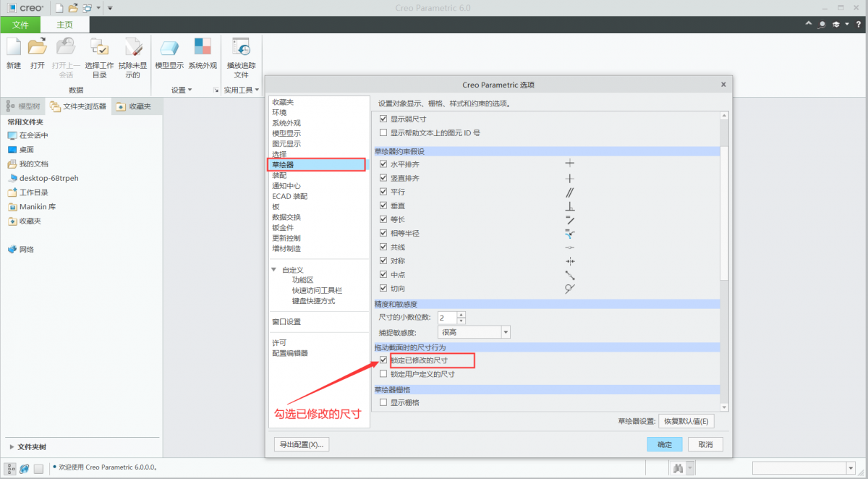Click 导出配置(X)... button
The height and width of the screenshot is (479, 868).
tap(302, 444)
